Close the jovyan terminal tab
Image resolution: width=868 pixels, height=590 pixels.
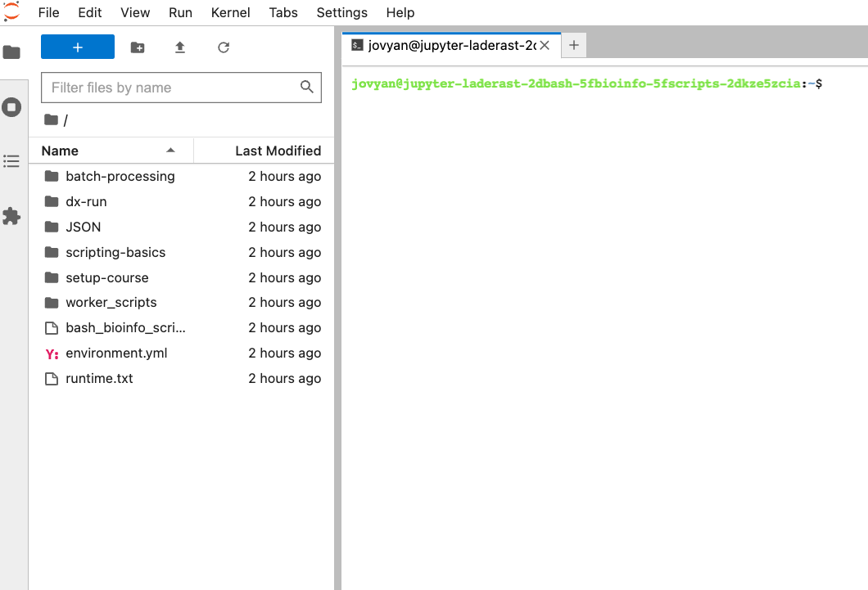point(545,45)
